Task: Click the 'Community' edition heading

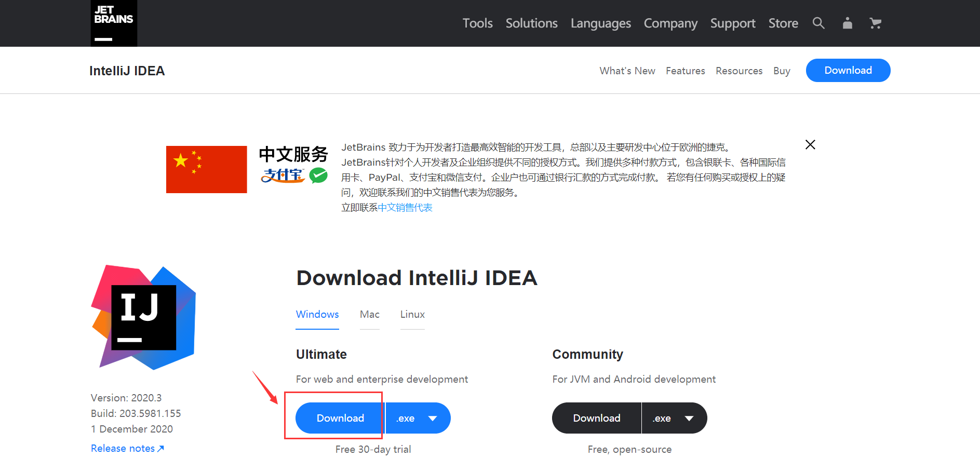Action: pos(587,355)
